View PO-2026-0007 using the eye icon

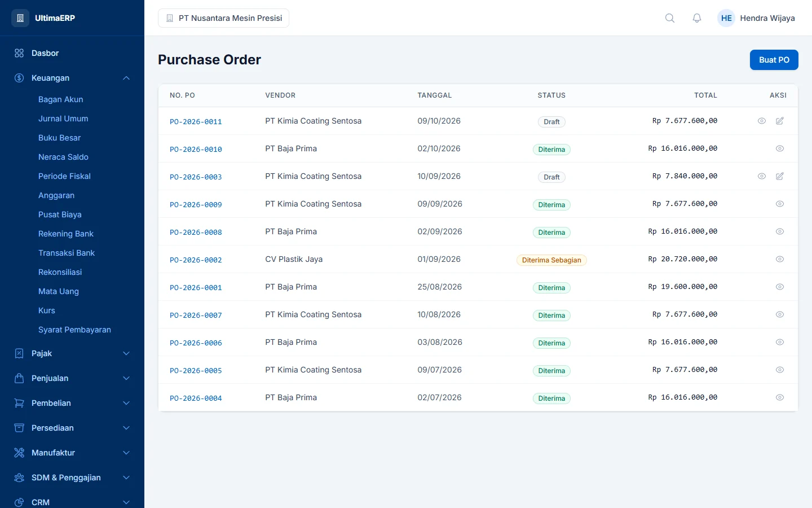click(x=780, y=314)
